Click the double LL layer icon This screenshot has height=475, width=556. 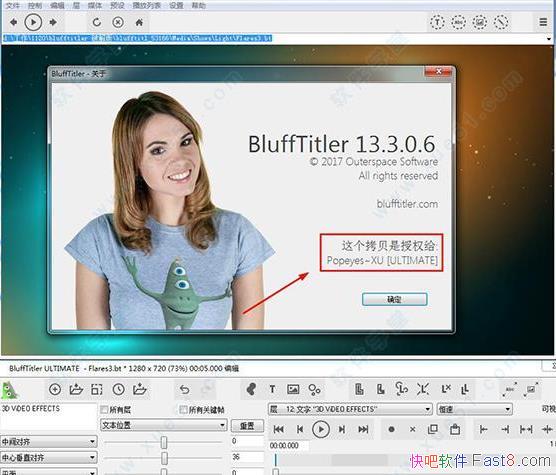coord(465,390)
